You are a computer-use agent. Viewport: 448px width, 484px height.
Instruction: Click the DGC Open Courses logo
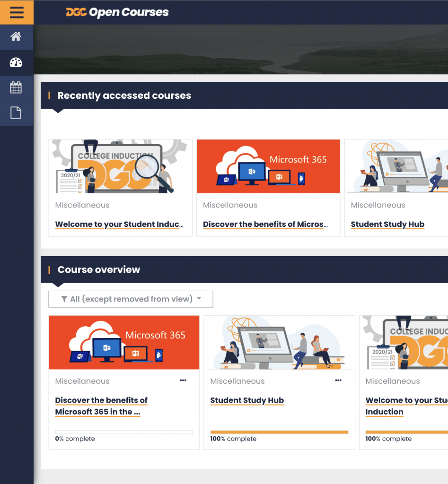[x=117, y=12]
